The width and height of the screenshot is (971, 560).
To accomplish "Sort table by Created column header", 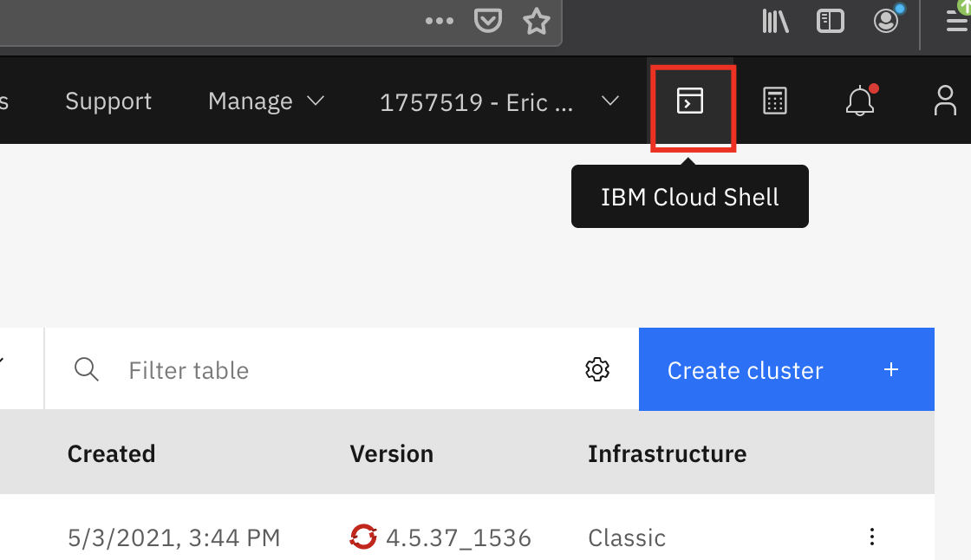I will (112, 453).
